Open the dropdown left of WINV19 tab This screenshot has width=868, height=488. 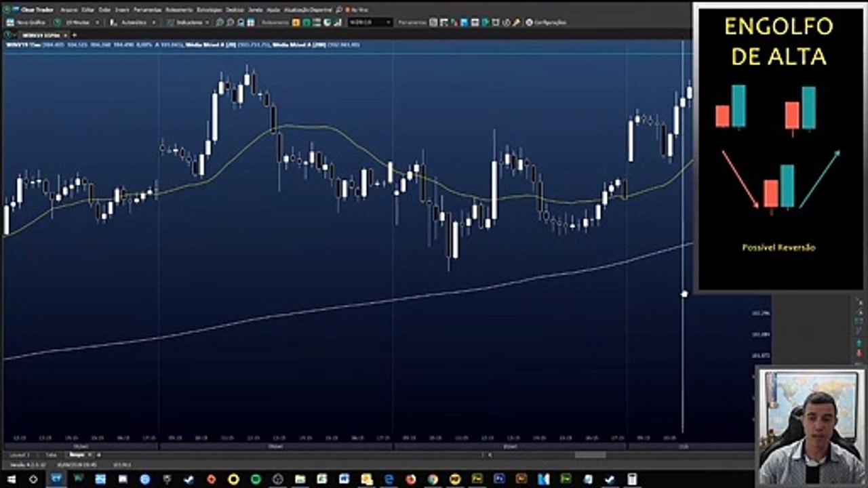pos(11,35)
